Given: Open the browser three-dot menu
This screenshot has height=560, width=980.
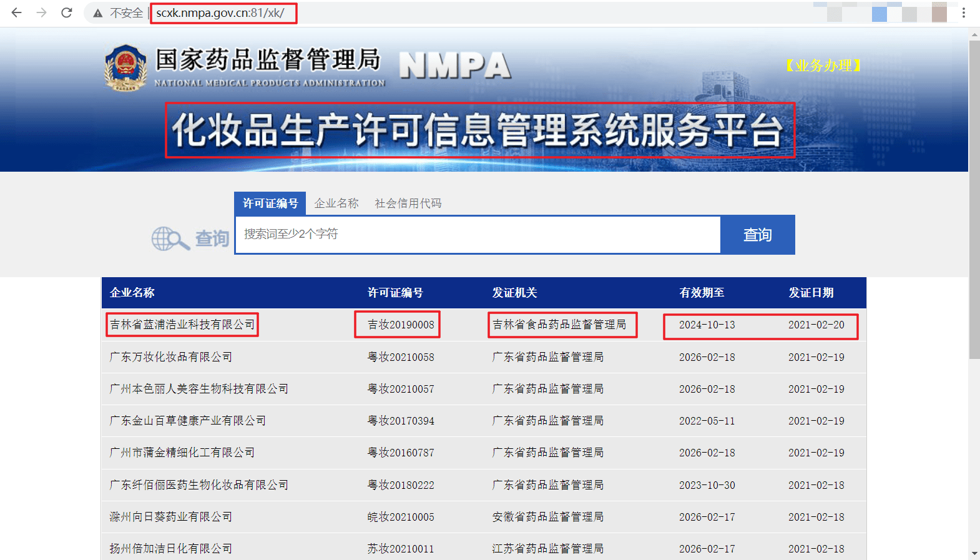Looking at the screenshot, I should pyautogui.click(x=964, y=12).
